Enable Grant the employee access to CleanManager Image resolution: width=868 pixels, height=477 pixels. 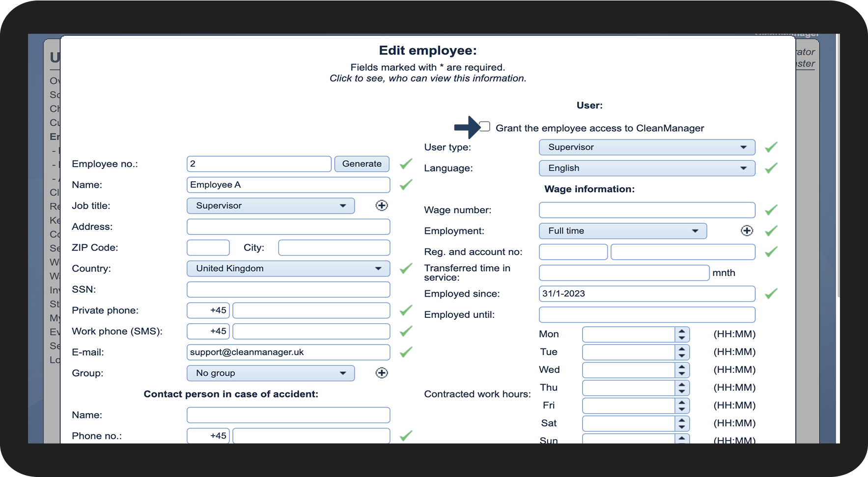pyautogui.click(x=485, y=127)
